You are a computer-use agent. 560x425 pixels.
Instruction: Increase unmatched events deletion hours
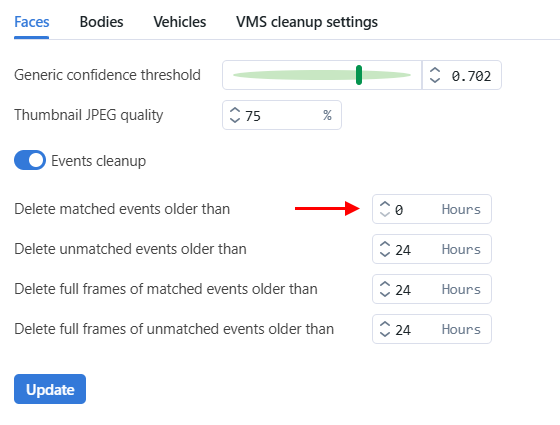(x=385, y=244)
